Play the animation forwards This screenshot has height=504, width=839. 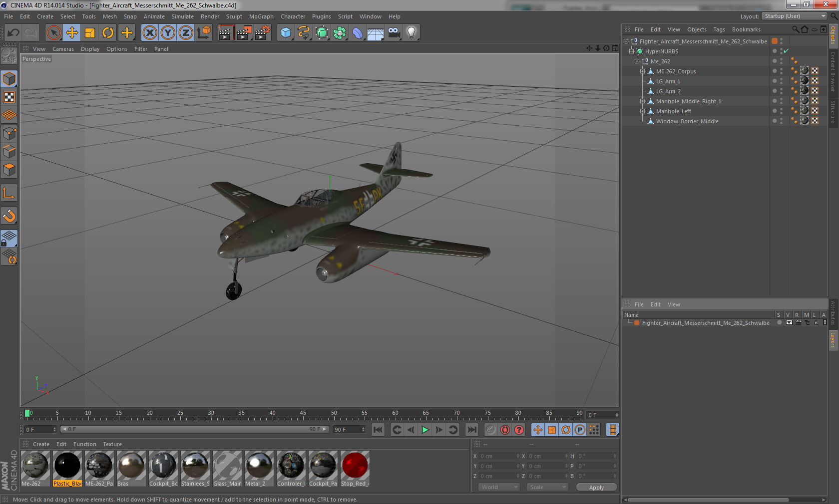click(x=425, y=430)
